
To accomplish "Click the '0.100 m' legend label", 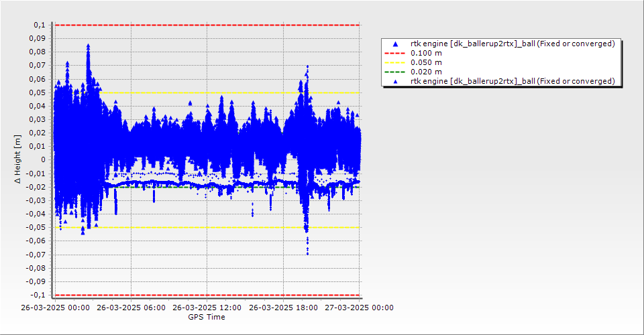I will click(x=427, y=54).
